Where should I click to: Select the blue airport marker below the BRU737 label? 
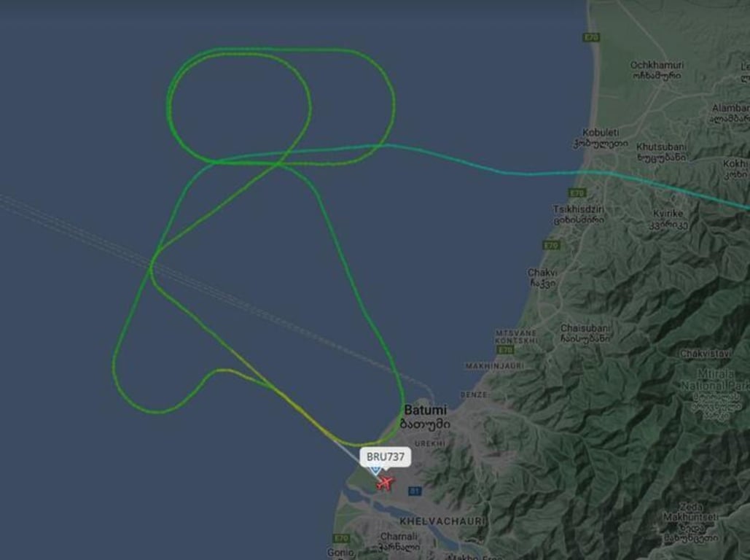[x=376, y=470]
